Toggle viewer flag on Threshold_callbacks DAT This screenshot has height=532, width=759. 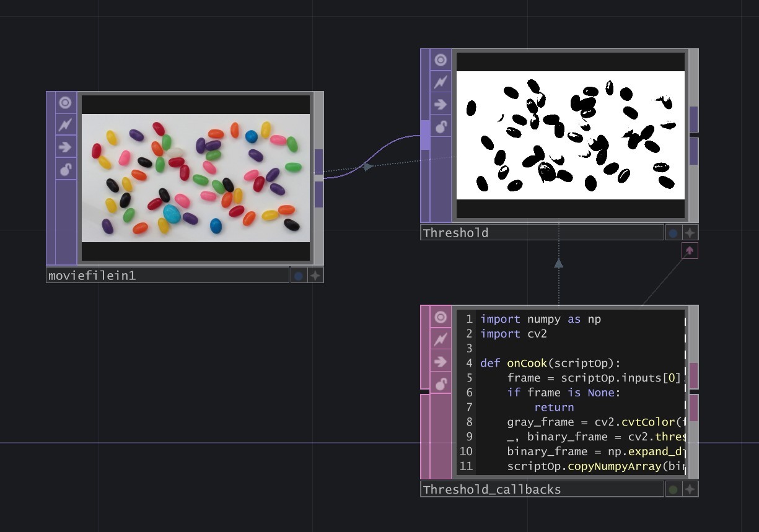(x=441, y=317)
